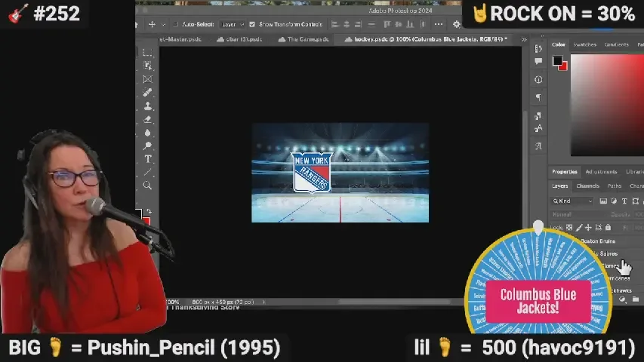Switch to the Channels panel tab
644x362 pixels.
[587, 186]
